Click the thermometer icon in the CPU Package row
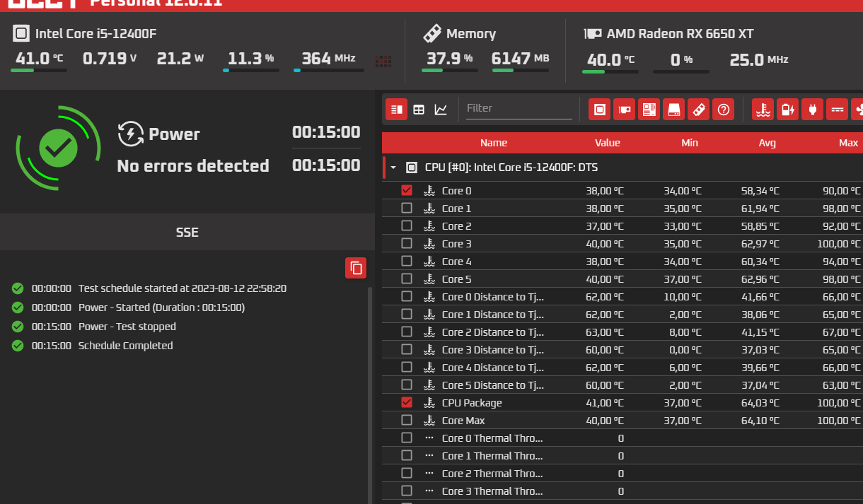This screenshot has height=504, width=863. (429, 403)
